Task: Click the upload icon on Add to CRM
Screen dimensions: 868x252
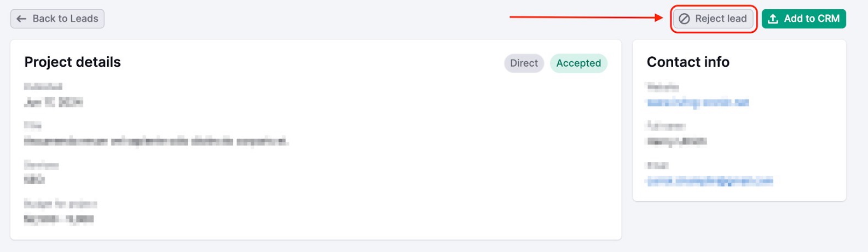Action: coord(773,19)
